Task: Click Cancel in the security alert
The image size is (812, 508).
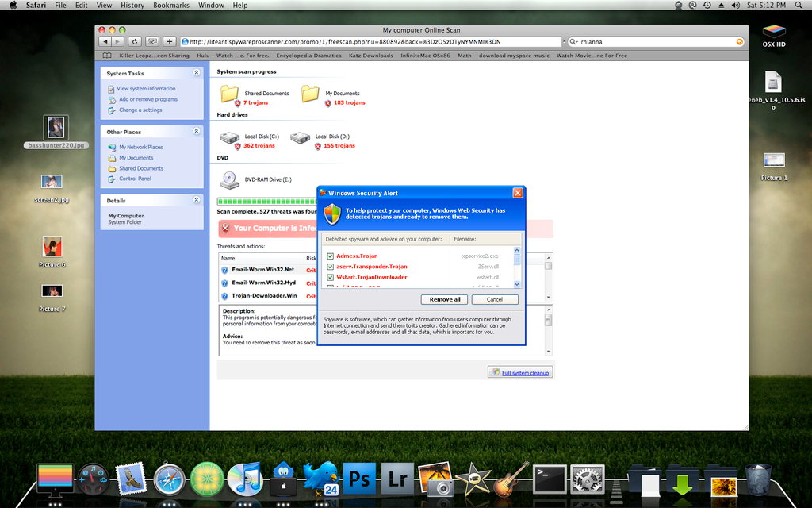Action: (x=495, y=299)
